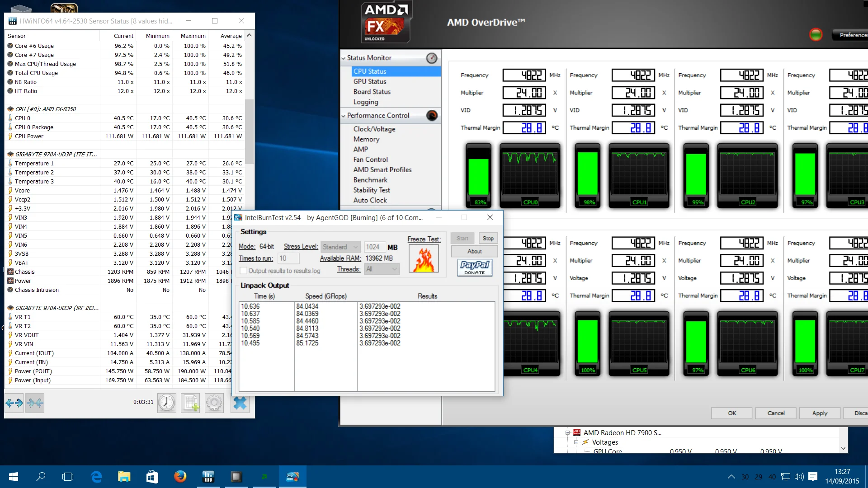
Task: Click the PayPal Donate button
Action: click(x=475, y=267)
